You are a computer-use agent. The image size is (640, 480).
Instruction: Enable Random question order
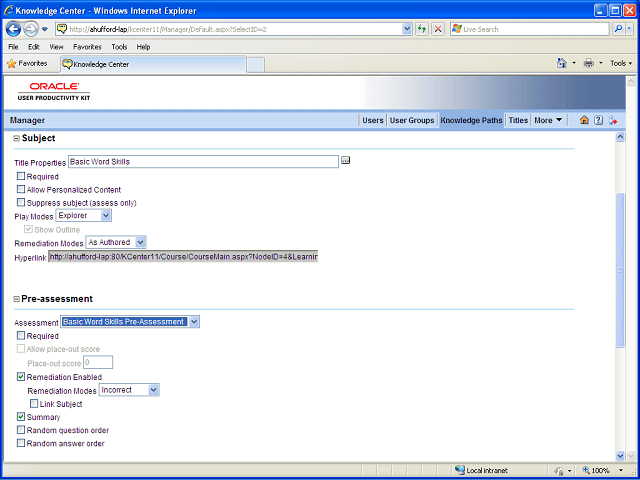21,430
